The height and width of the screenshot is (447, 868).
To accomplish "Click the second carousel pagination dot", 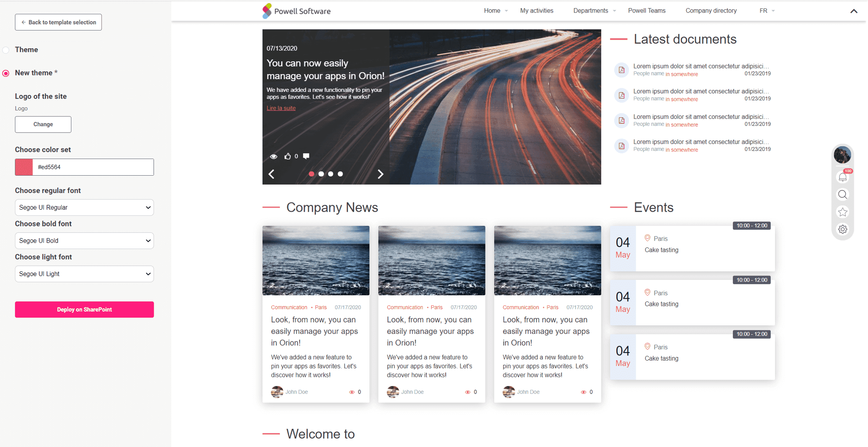I will pyautogui.click(x=321, y=174).
